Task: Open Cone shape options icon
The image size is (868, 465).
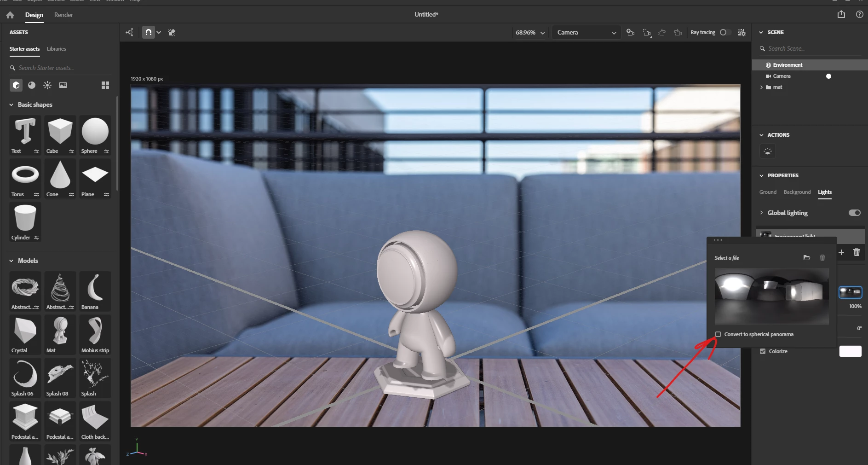Action: point(71,195)
